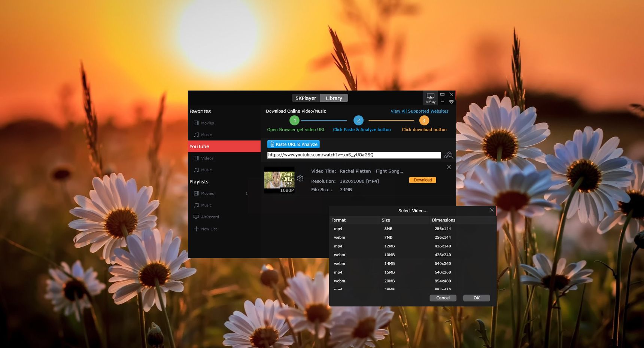644x348 pixels.
Task: Select the webm 10MB 426x240 row
Action: point(413,255)
